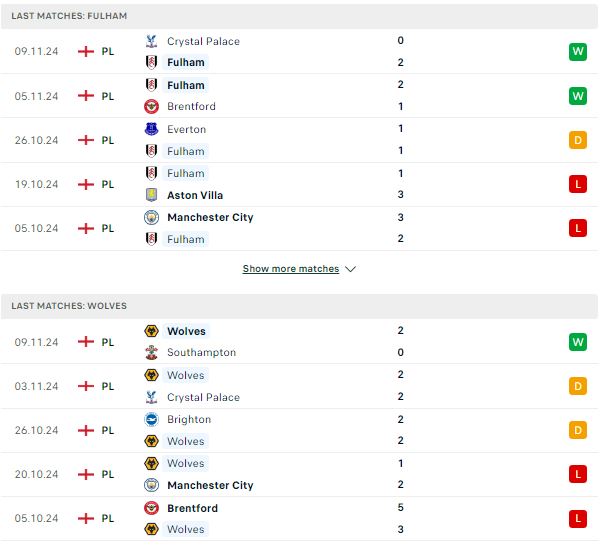Select the Last Matches: Fulham header
The image size is (608, 546).
(299, 16)
